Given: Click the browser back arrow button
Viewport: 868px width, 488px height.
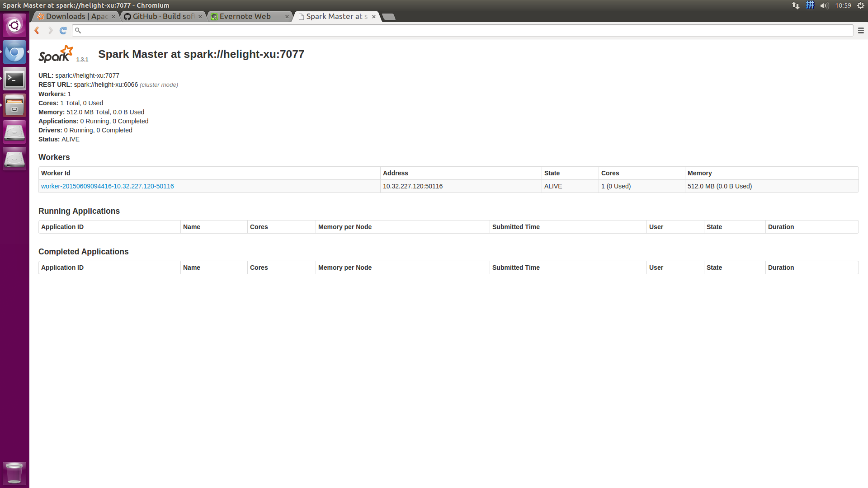Looking at the screenshot, I should click(x=37, y=30).
